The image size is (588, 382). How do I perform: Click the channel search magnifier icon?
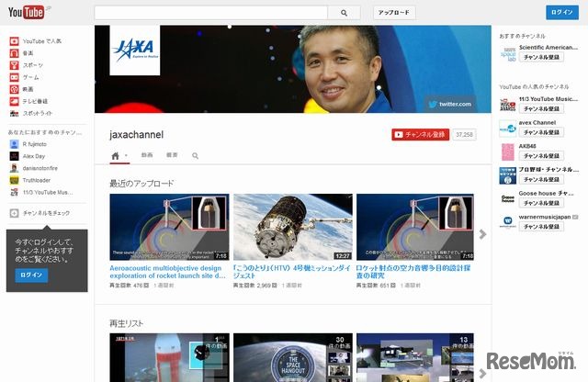point(195,155)
